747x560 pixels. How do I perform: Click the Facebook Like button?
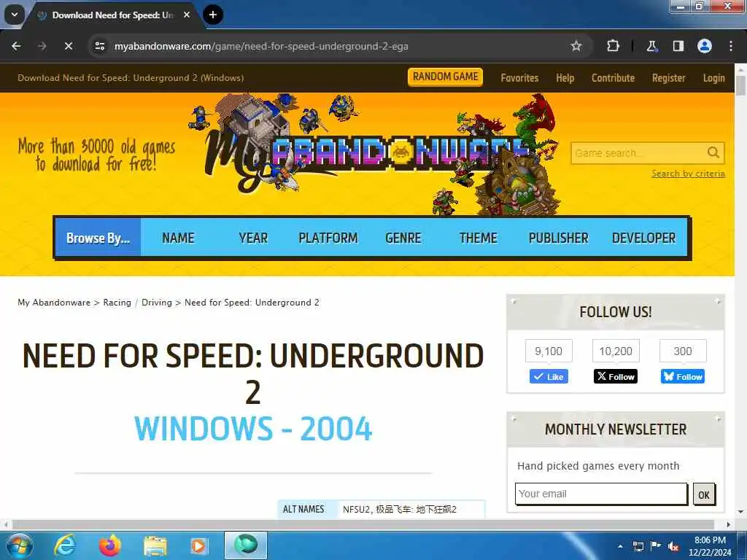(549, 377)
